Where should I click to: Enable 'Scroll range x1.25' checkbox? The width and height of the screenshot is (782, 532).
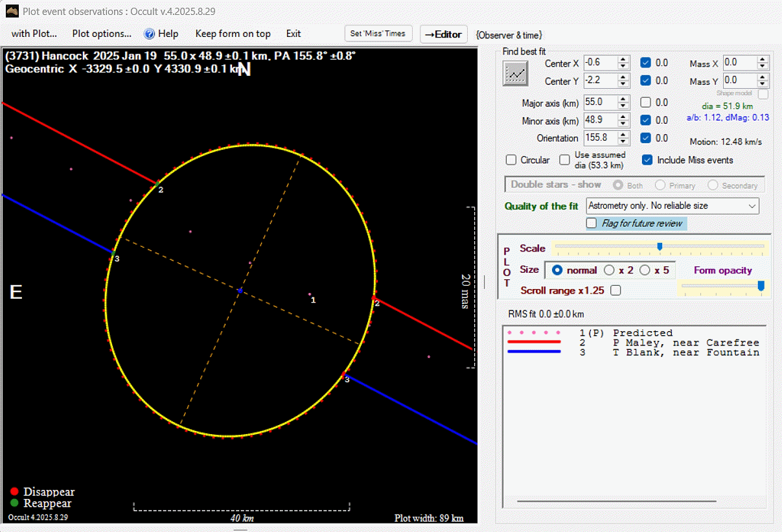coord(616,290)
